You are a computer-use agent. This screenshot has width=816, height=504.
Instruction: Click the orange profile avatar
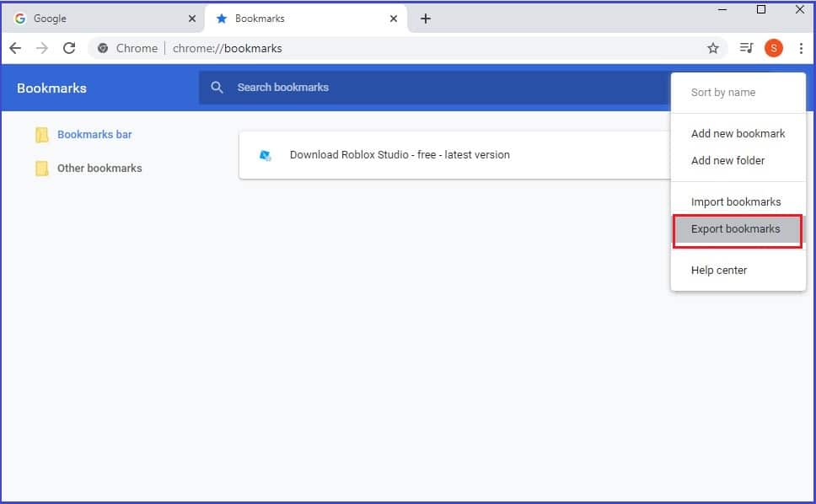point(773,48)
